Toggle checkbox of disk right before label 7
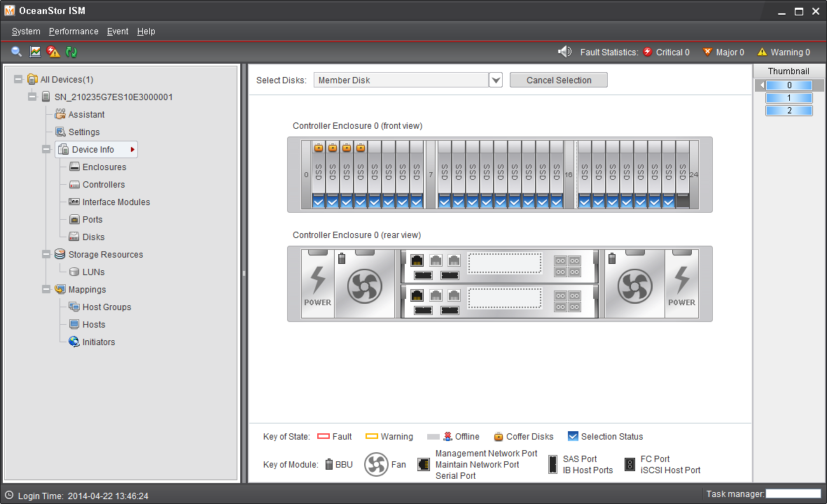 [x=417, y=202]
